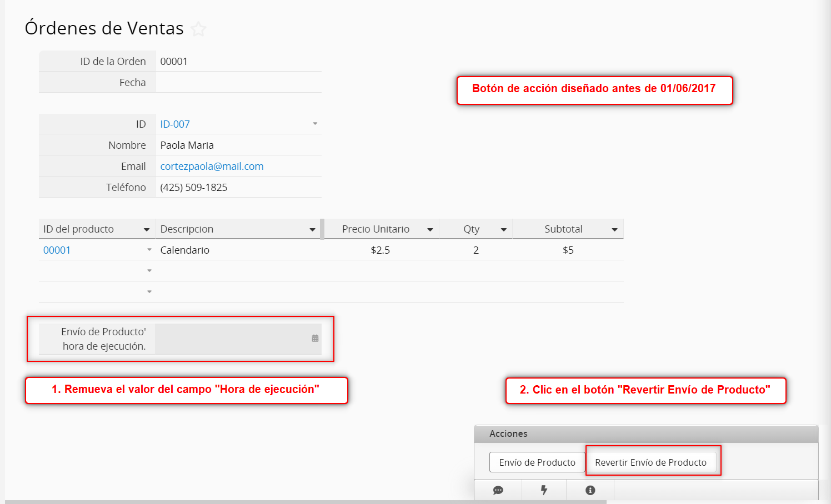Open Precio Unitario column menu
Image resolution: width=831 pixels, height=504 pixels.
tap(430, 230)
